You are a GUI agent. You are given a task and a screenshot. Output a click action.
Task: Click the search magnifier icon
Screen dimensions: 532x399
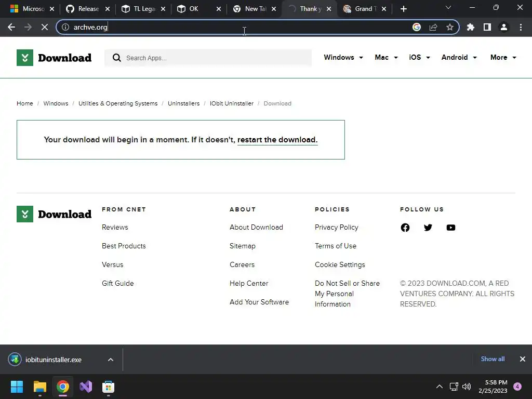(x=117, y=58)
